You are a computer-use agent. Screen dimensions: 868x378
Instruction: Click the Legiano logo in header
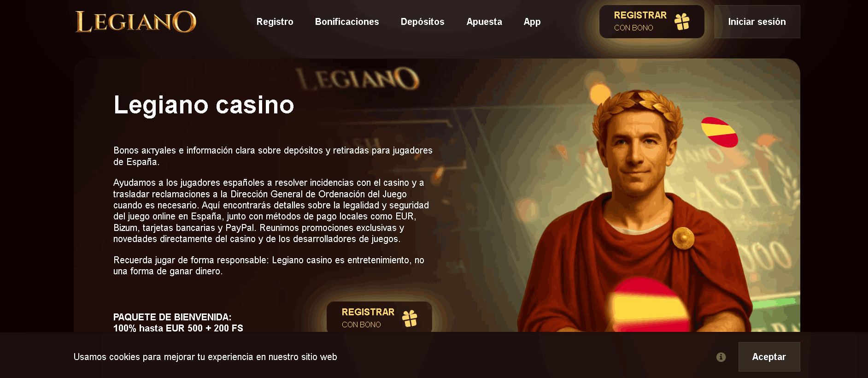(136, 22)
